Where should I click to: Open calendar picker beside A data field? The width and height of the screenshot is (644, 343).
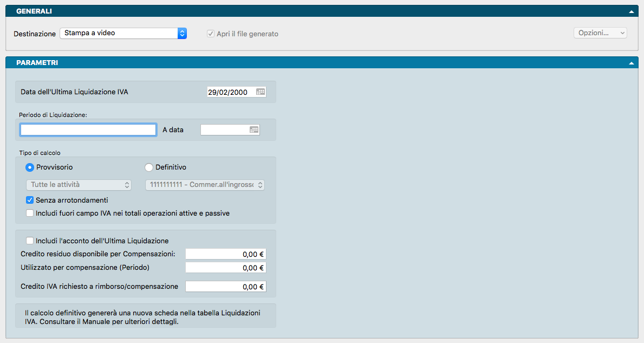[x=254, y=130]
